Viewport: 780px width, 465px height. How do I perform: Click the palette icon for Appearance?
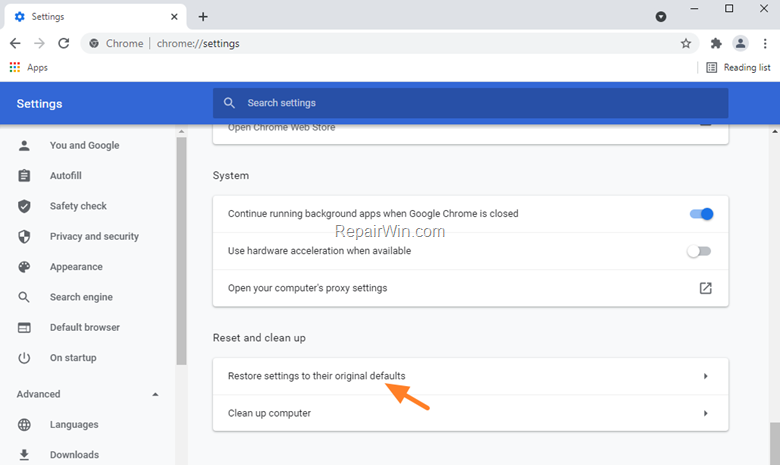click(24, 267)
